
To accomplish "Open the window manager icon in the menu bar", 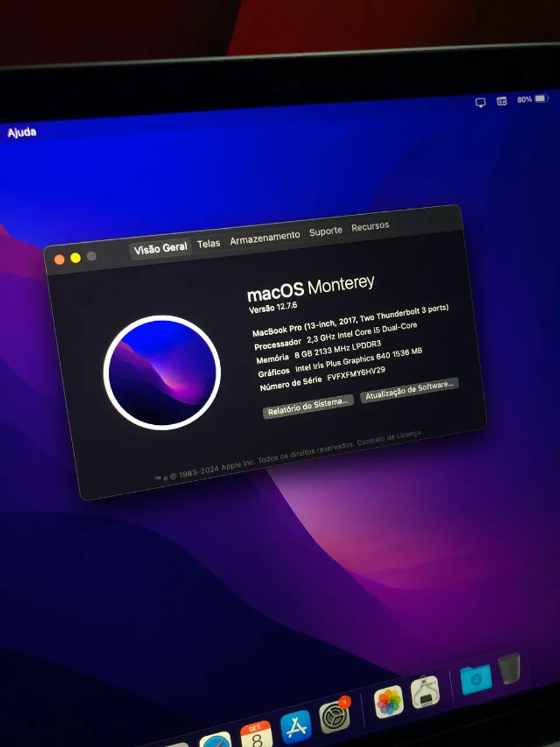I will tap(502, 101).
